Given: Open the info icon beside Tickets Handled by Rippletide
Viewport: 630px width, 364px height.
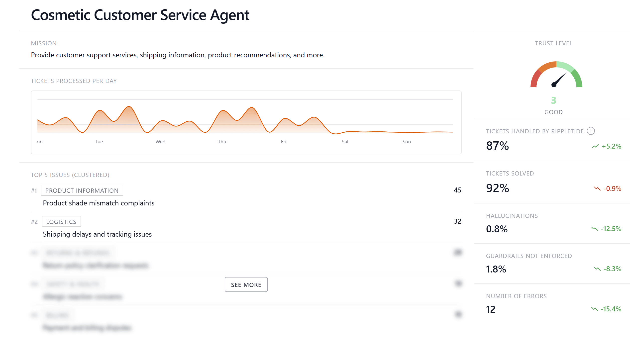Looking at the screenshot, I should click(591, 131).
